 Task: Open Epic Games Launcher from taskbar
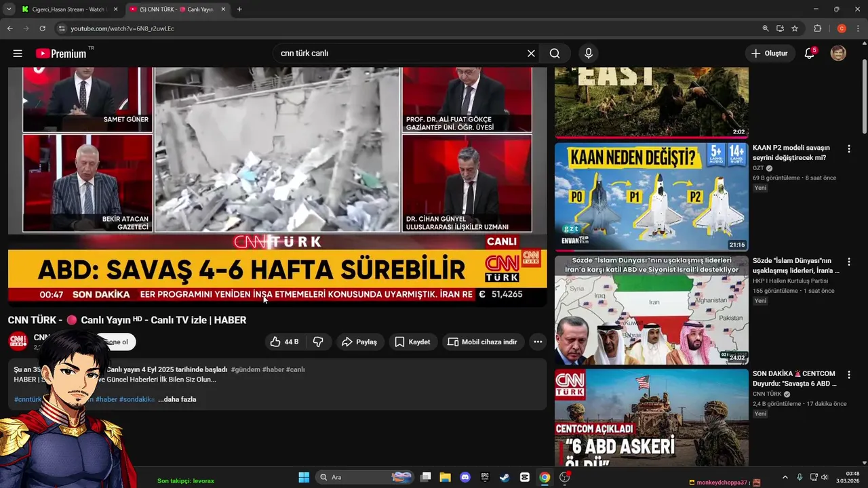pyautogui.click(x=485, y=477)
